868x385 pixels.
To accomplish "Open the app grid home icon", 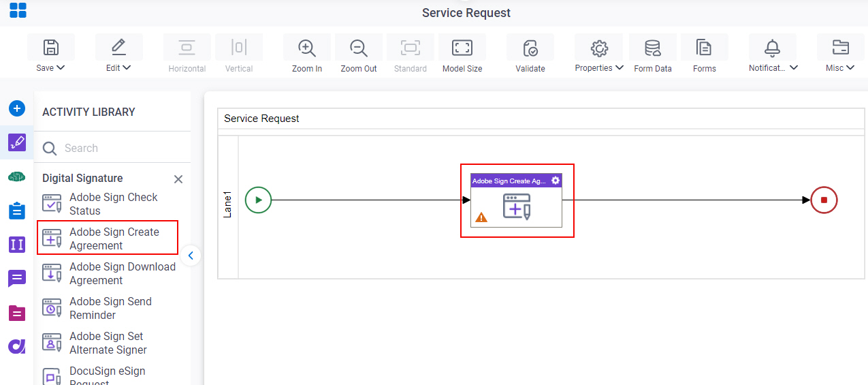I will (18, 10).
